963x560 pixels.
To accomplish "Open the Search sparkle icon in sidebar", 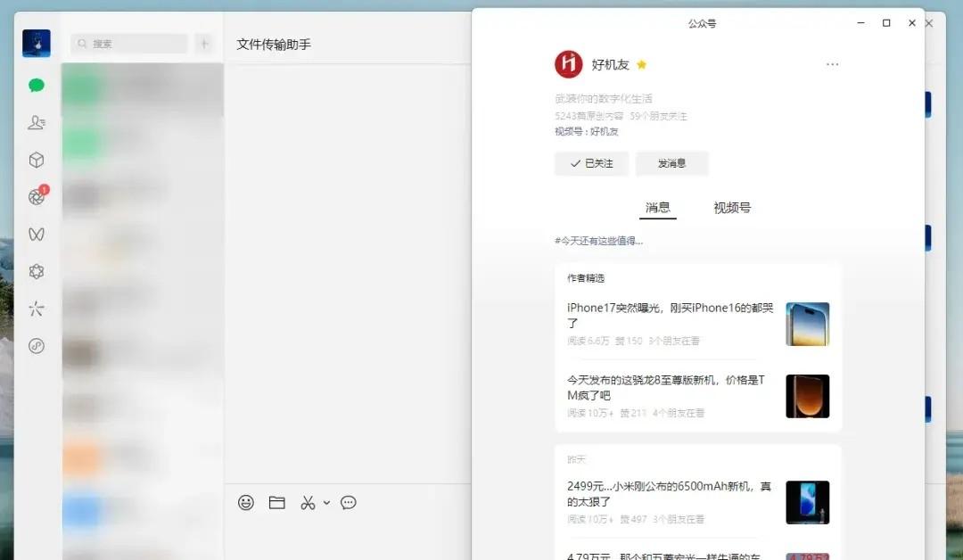I will pos(37,309).
